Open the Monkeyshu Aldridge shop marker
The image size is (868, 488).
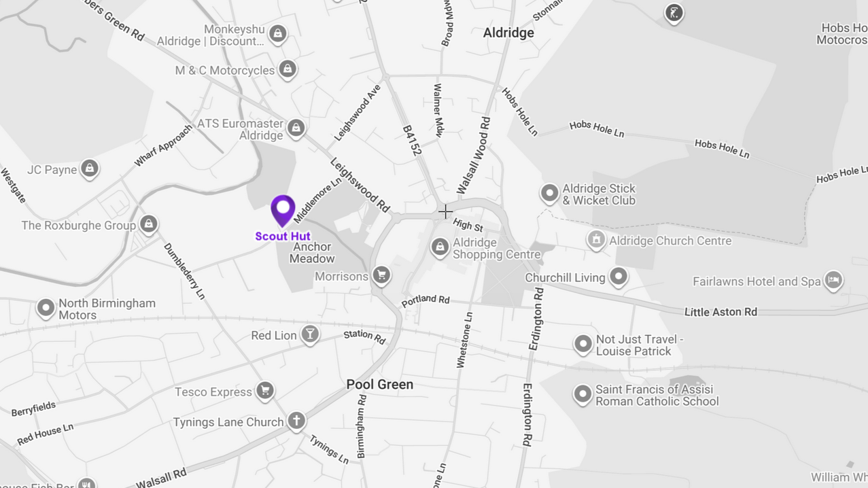click(x=277, y=33)
